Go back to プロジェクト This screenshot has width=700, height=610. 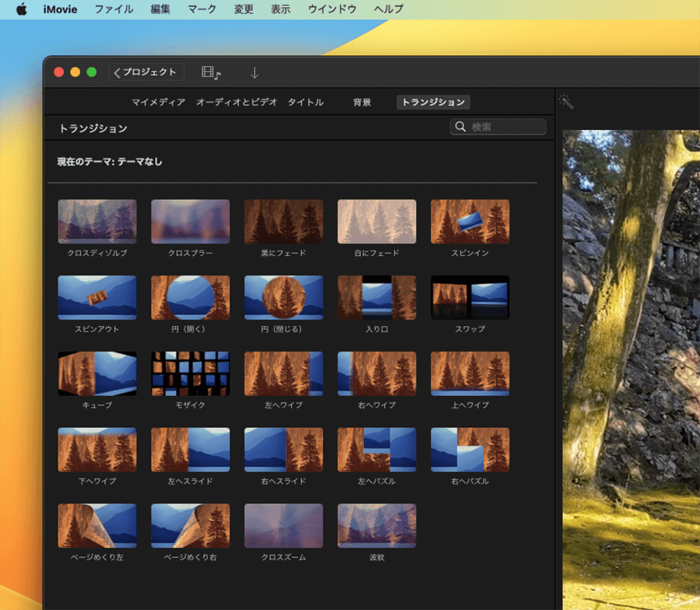point(146,72)
